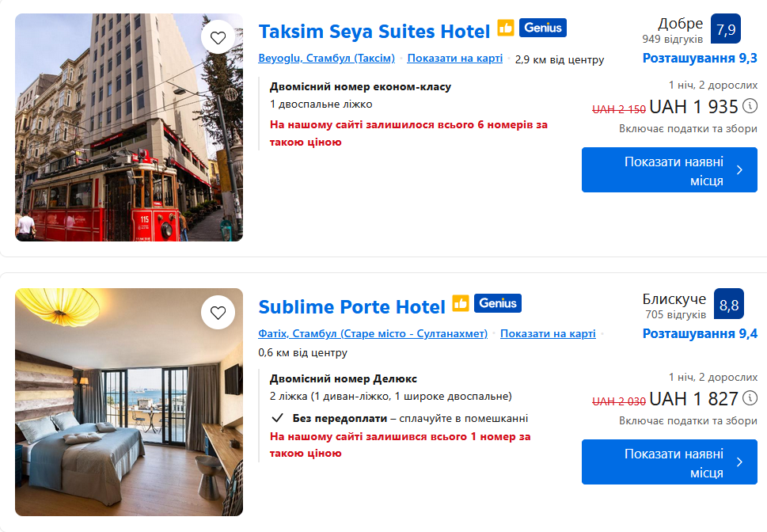Screen dimensions: 767x532
Task: Click thumbs-up icon beside Taksim Seya Suites
Action: [x=506, y=28]
